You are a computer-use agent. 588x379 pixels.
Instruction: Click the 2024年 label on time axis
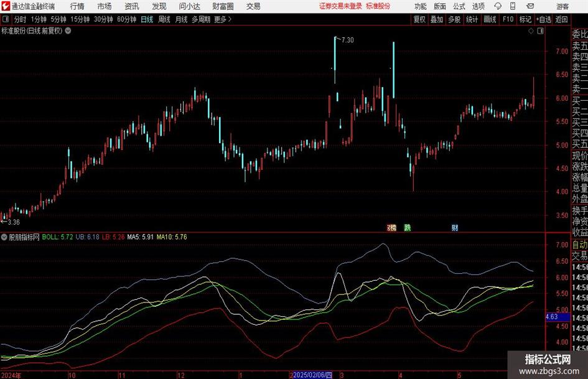[11, 375]
